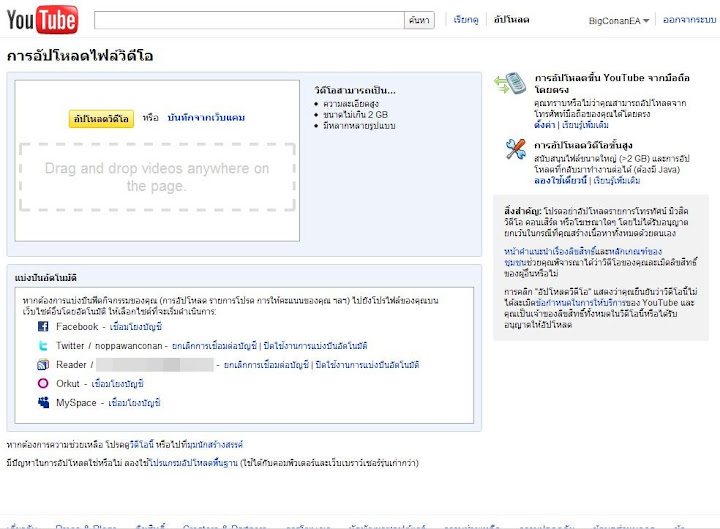Click the Facebook icon
The image size is (720, 529).
pos(43,326)
